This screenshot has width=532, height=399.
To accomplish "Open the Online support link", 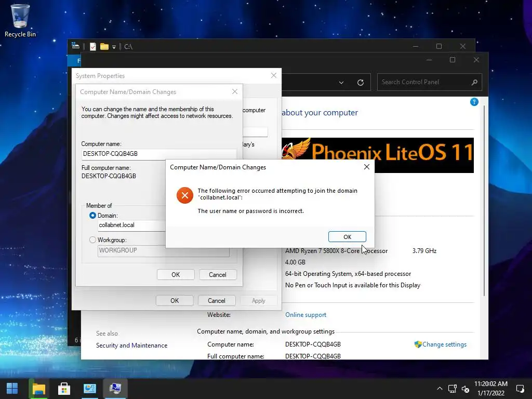I will 305,315.
